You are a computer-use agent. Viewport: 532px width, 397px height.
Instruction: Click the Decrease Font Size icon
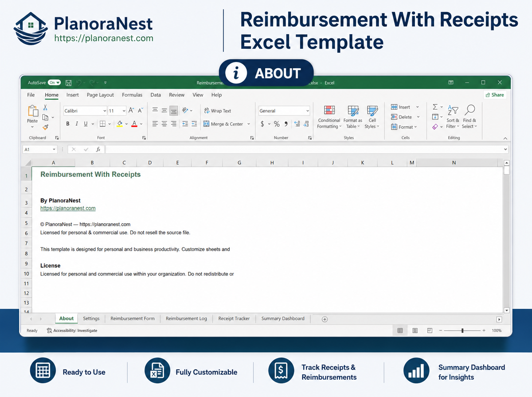click(x=141, y=111)
